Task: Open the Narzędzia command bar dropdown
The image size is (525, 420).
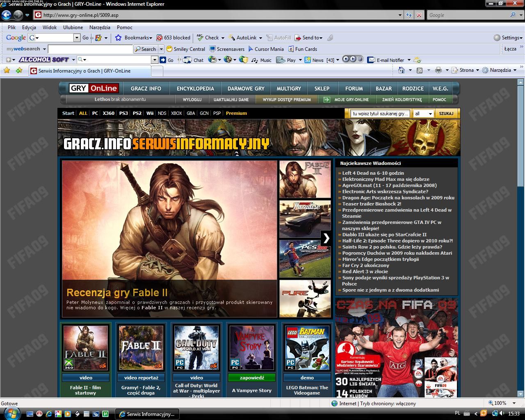Action: (x=499, y=70)
